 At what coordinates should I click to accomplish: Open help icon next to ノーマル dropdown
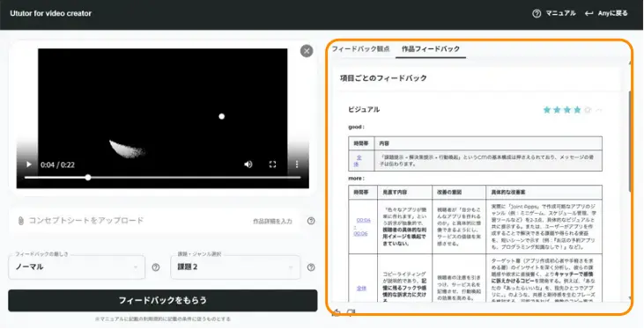[x=156, y=267]
